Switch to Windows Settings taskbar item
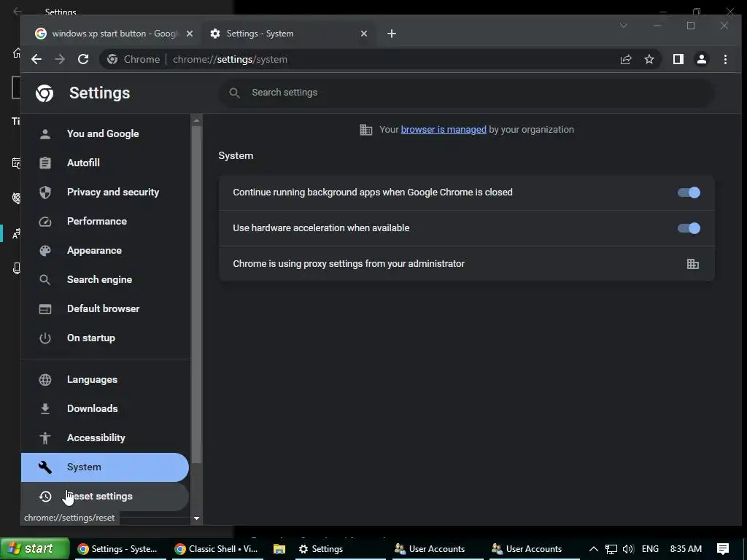The height and width of the screenshot is (560, 747). [341, 549]
